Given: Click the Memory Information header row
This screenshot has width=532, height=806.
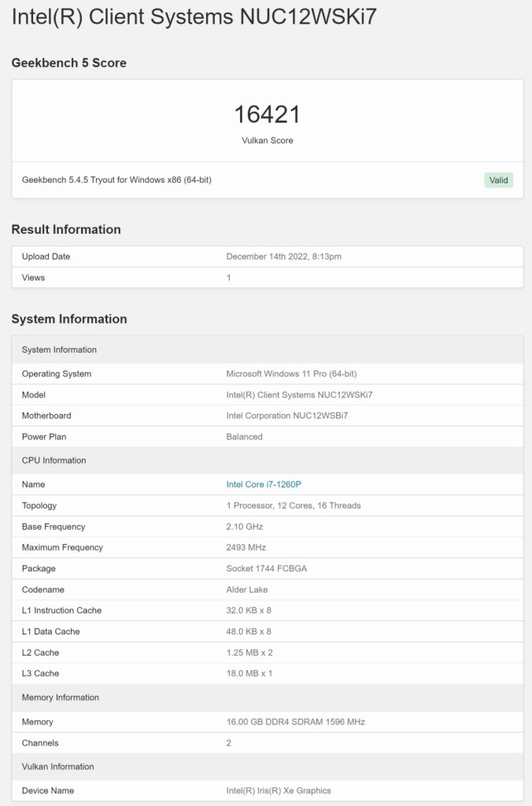Looking at the screenshot, I should coord(268,697).
